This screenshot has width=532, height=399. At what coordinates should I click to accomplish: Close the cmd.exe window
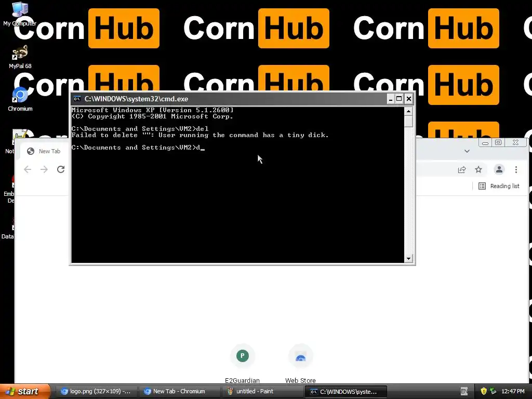click(x=409, y=99)
